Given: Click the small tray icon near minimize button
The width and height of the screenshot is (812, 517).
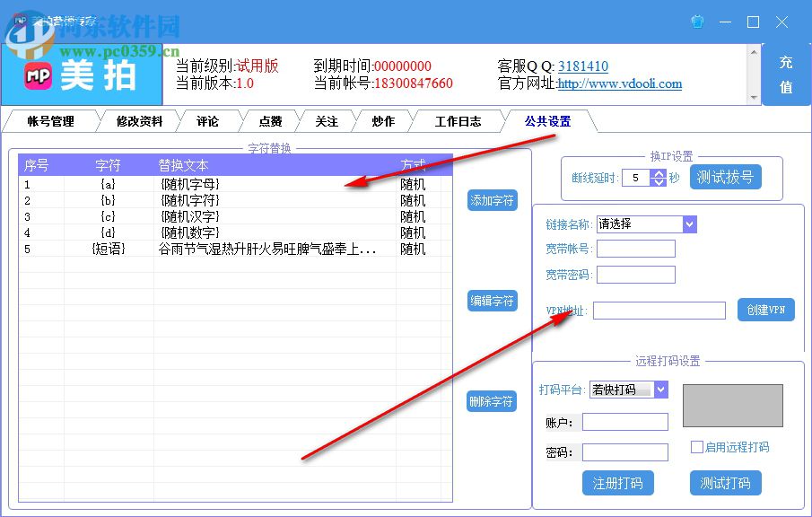Looking at the screenshot, I should click(697, 22).
